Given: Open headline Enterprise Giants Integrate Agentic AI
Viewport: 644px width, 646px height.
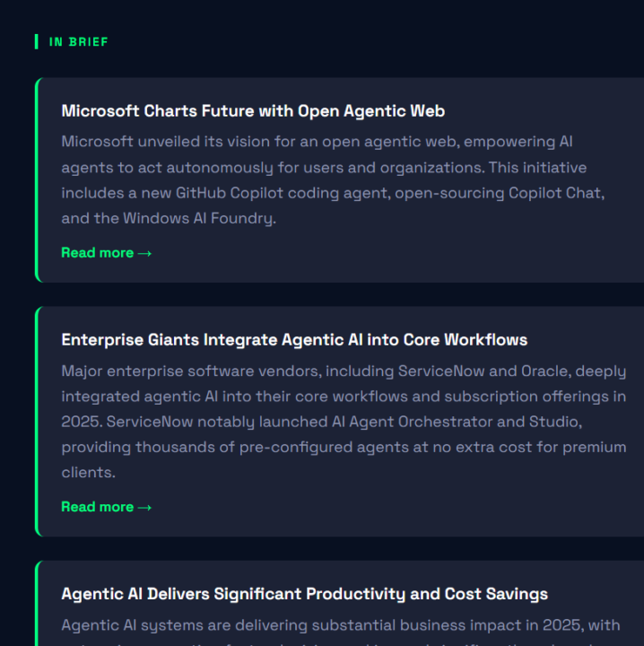Looking at the screenshot, I should tap(294, 340).
